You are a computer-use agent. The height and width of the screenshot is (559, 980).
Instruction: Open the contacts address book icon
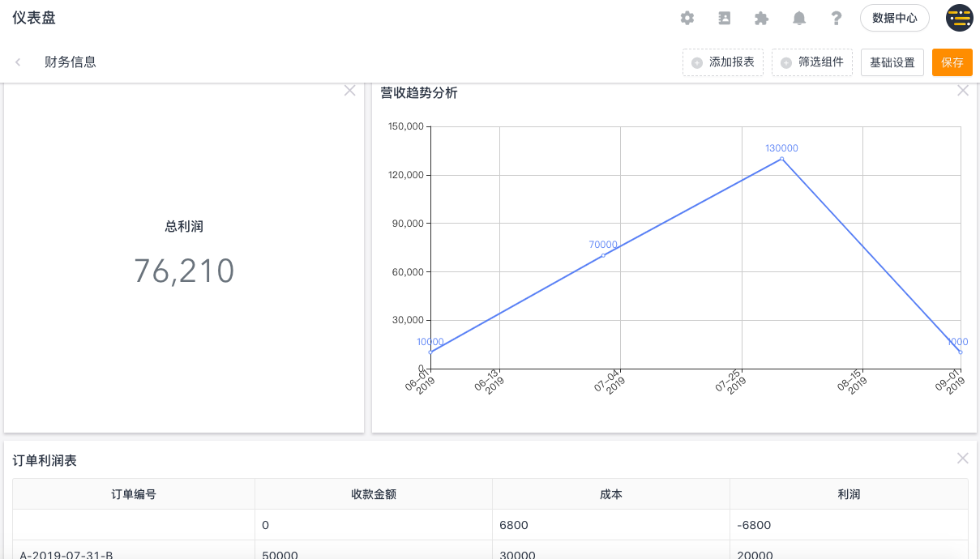point(725,18)
